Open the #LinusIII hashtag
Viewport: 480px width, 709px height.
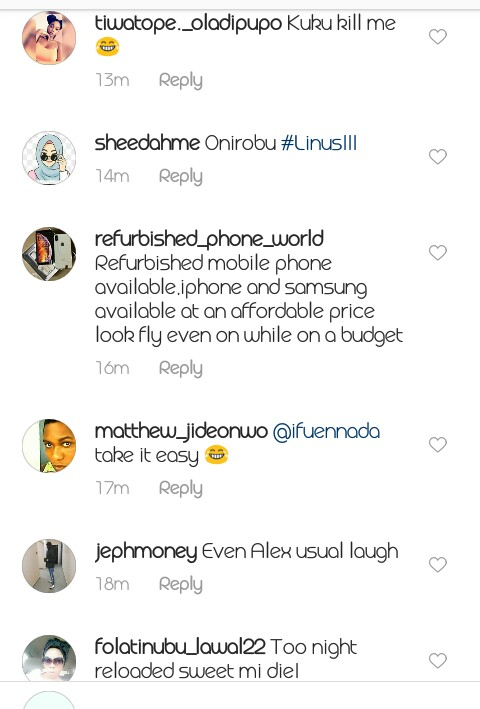(x=319, y=143)
